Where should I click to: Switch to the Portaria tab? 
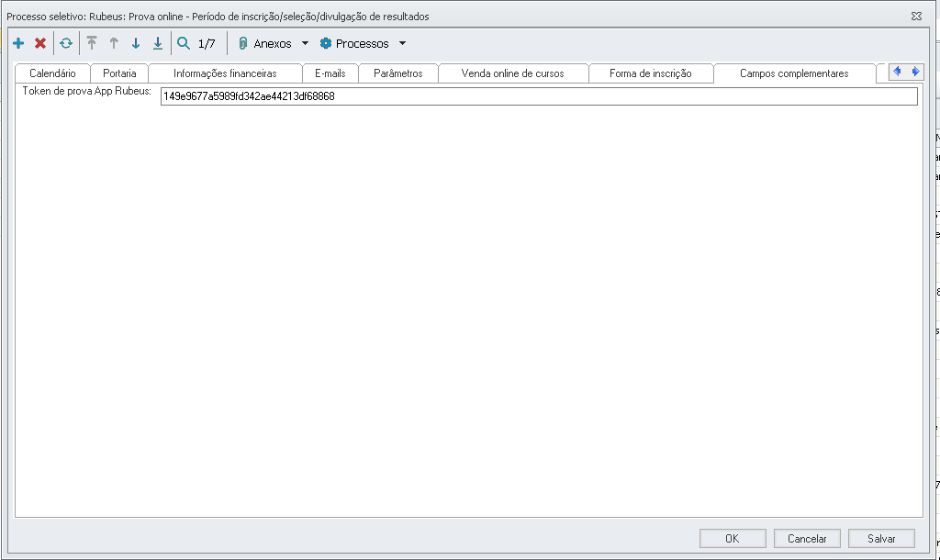point(119,73)
